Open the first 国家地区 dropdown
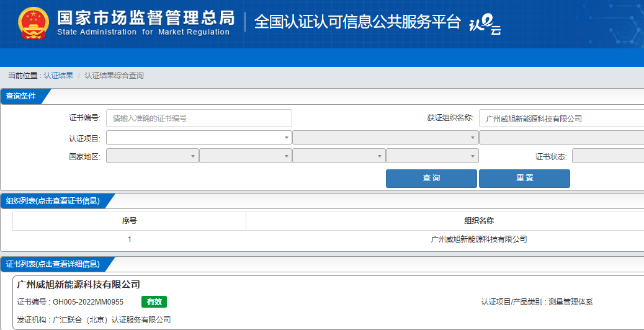Screen dimensions: 644x330 tap(153, 156)
